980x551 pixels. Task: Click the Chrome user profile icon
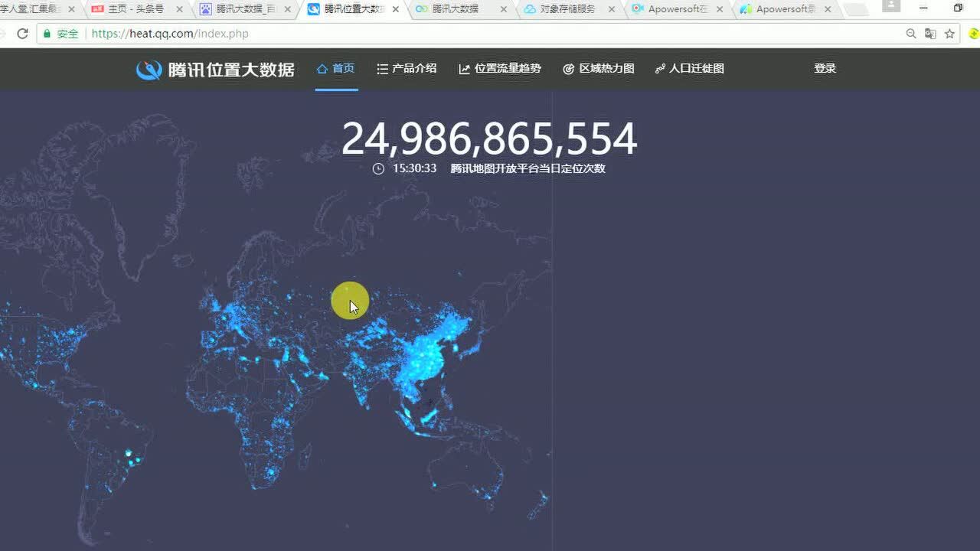coord(891,5)
